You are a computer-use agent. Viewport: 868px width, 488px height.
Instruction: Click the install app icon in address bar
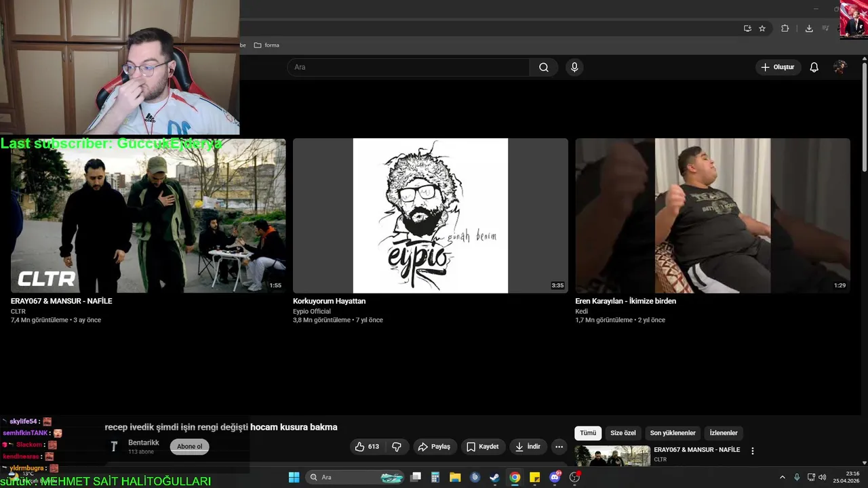[x=747, y=28]
